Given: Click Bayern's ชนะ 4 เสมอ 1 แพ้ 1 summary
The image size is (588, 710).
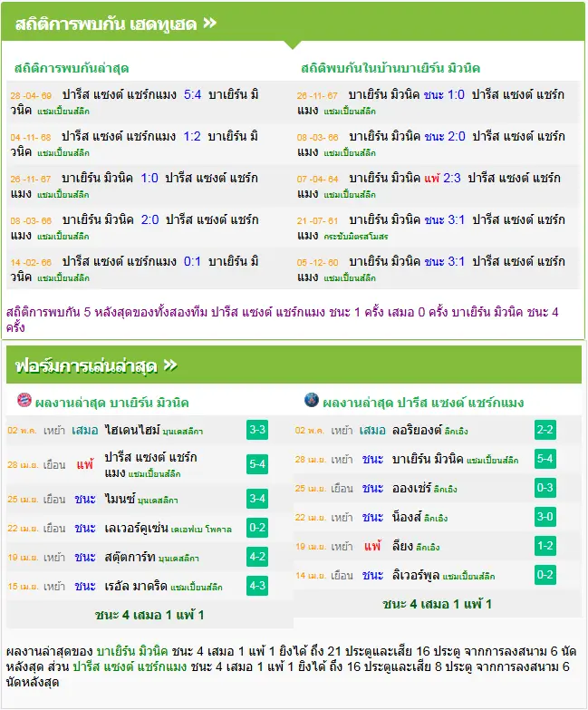Looking at the screenshot, I should pos(149,615).
